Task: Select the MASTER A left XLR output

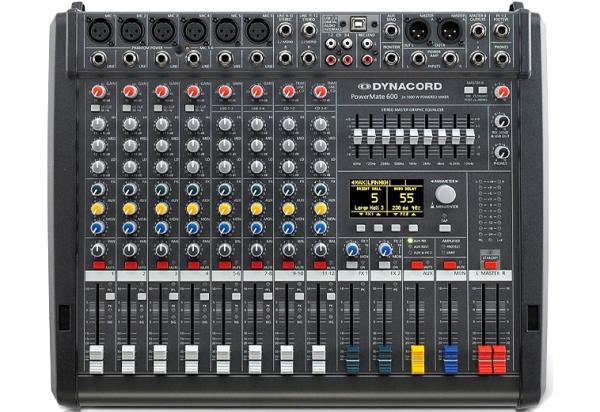Action: (x=417, y=31)
